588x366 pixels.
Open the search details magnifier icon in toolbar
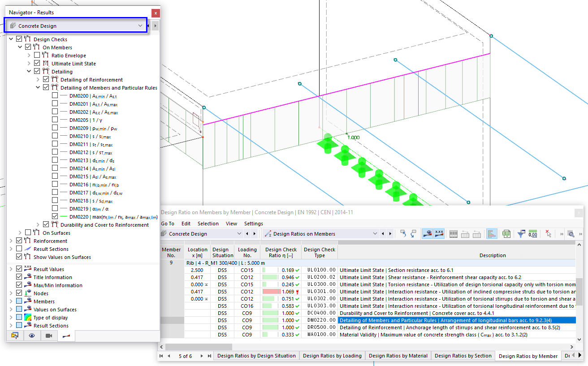click(571, 233)
